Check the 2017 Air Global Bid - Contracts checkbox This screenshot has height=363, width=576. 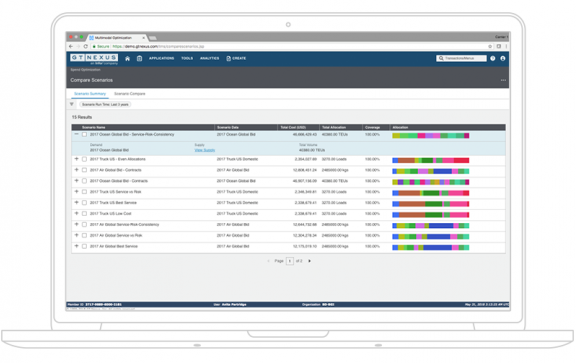click(x=84, y=170)
